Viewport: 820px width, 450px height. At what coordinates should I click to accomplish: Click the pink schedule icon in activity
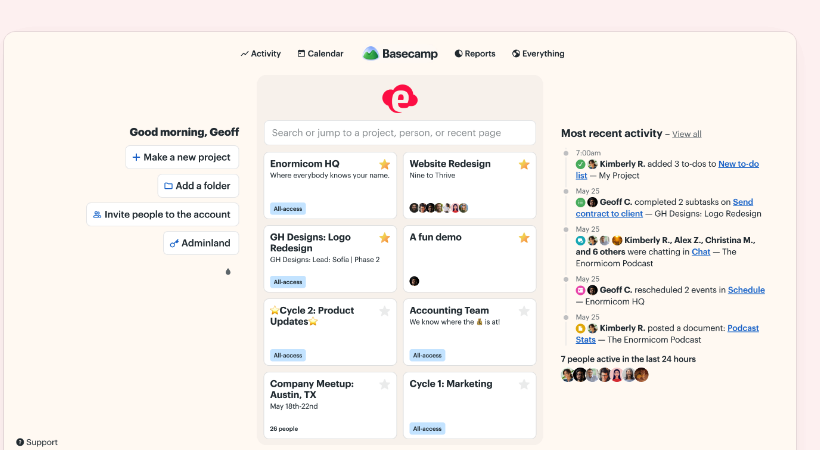pos(580,290)
